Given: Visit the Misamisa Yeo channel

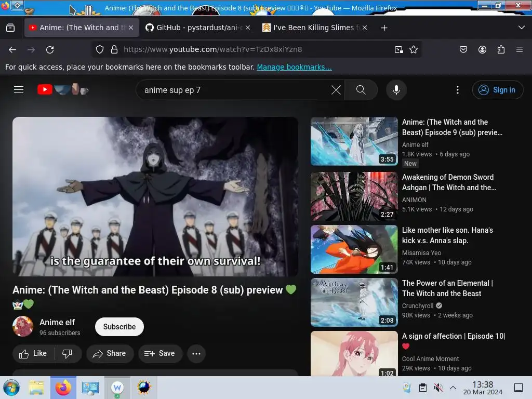Looking at the screenshot, I should click(421, 253).
